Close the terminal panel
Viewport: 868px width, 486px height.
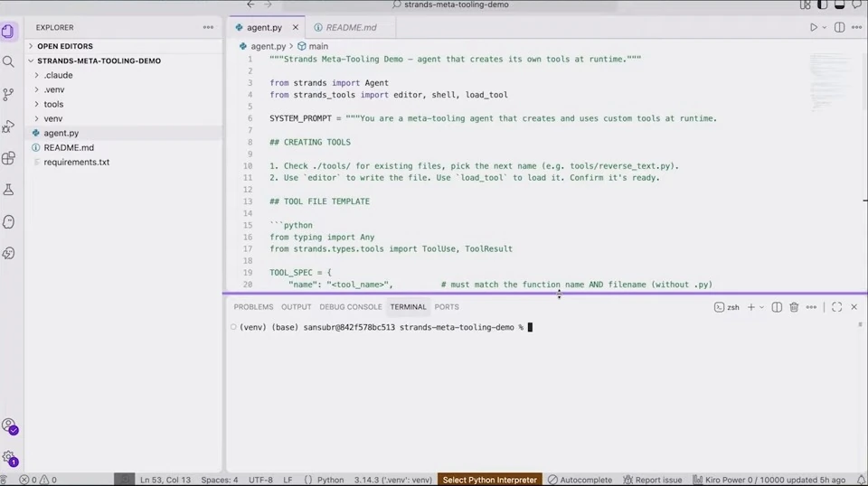click(x=854, y=307)
